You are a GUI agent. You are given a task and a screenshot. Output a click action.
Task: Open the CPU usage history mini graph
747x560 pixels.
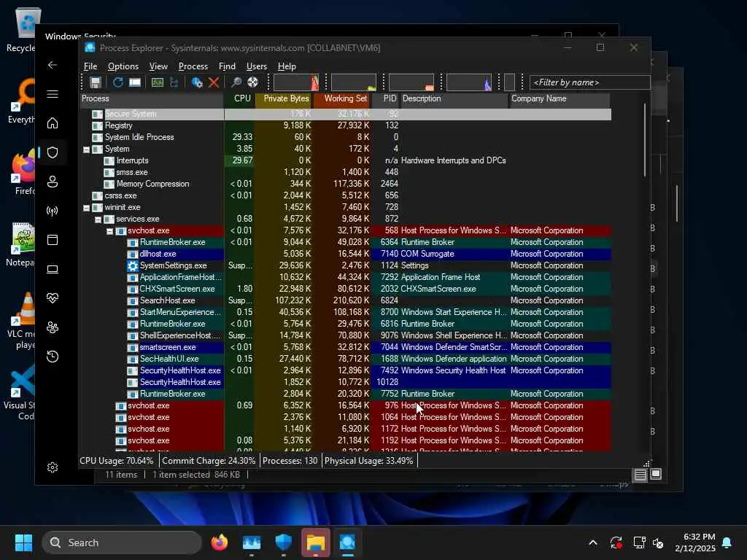coord(296,82)
